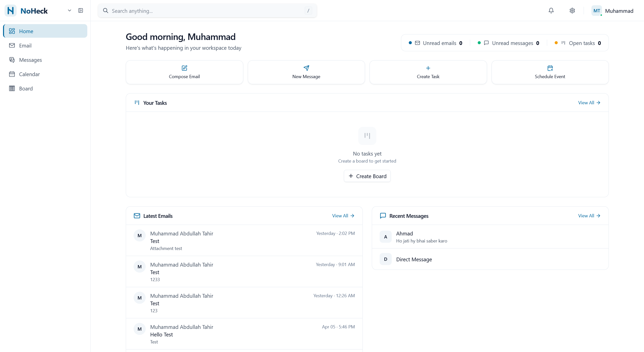Open the MT Muhammad profile menu
Image resolution: width=644 pixels, height=352 pixels.
click(613, 11)
